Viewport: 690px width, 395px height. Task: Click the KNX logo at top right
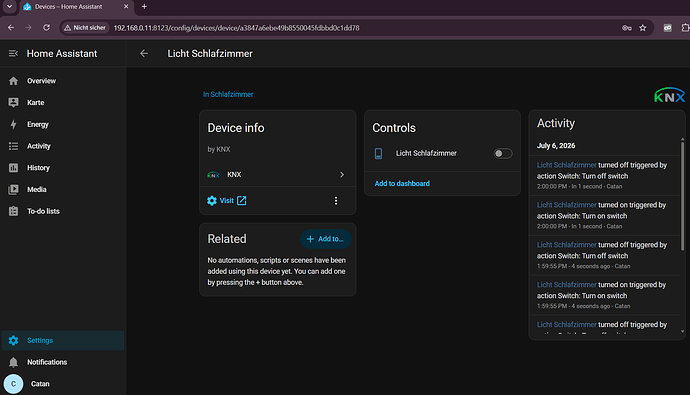click(669, 95)
